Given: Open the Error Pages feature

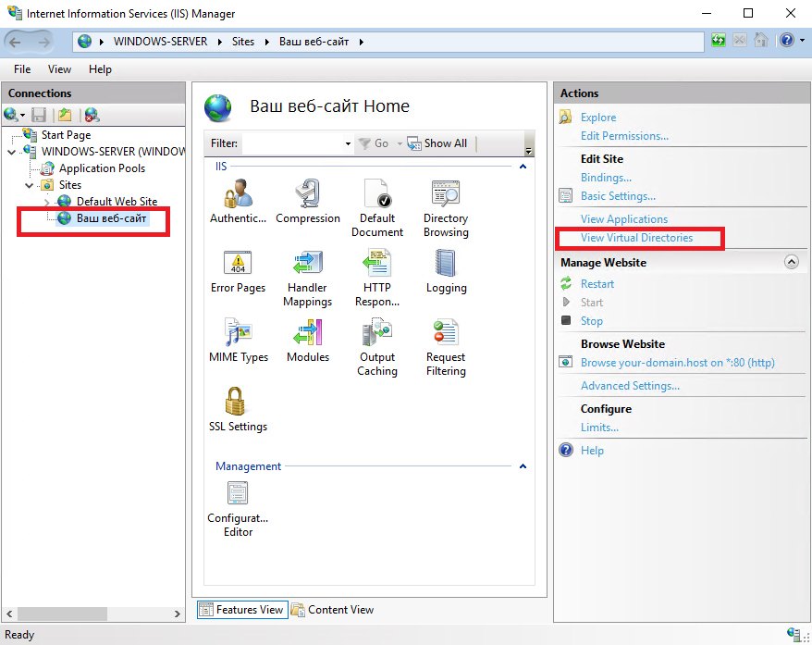Looking at the screenshot, I should [x=238, y=271].
